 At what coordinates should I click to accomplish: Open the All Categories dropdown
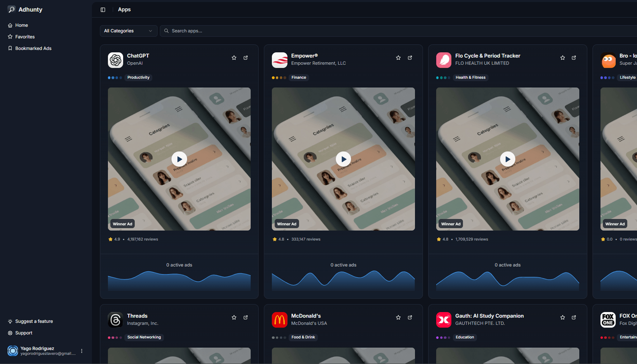coord(128,31)
